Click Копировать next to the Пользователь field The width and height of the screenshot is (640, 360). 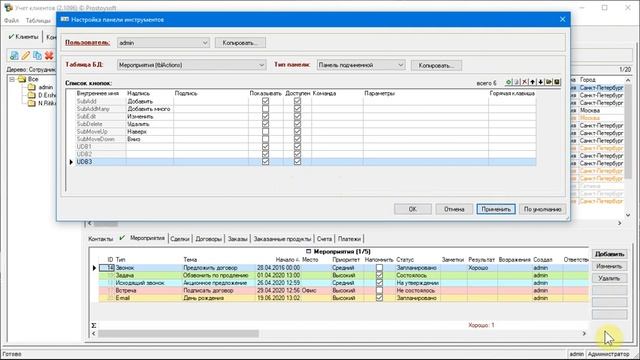240,42
